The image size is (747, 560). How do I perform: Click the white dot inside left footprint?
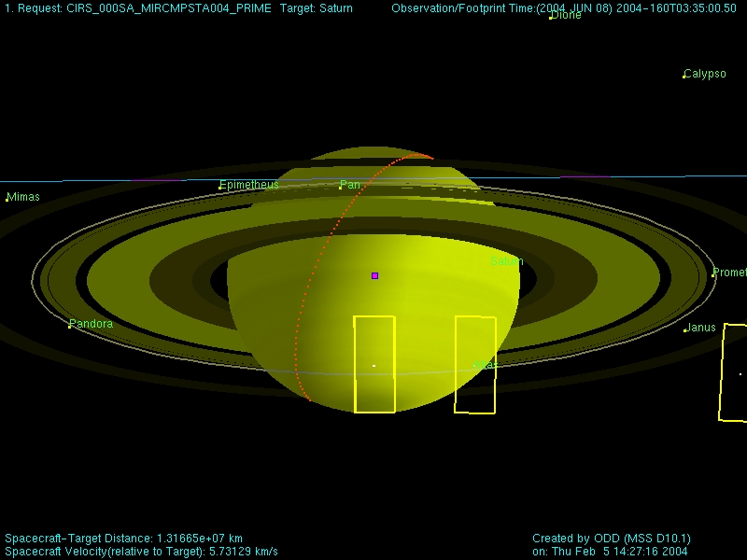point(374,366)
